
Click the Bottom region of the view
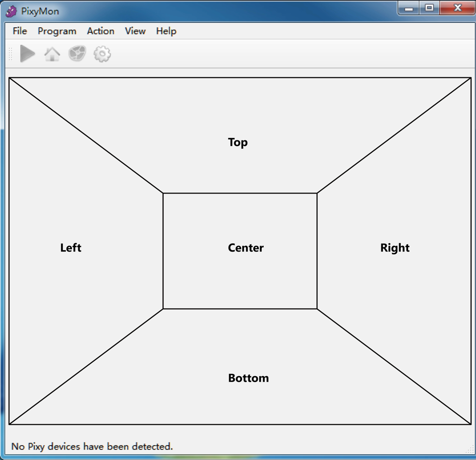point(248,378)
